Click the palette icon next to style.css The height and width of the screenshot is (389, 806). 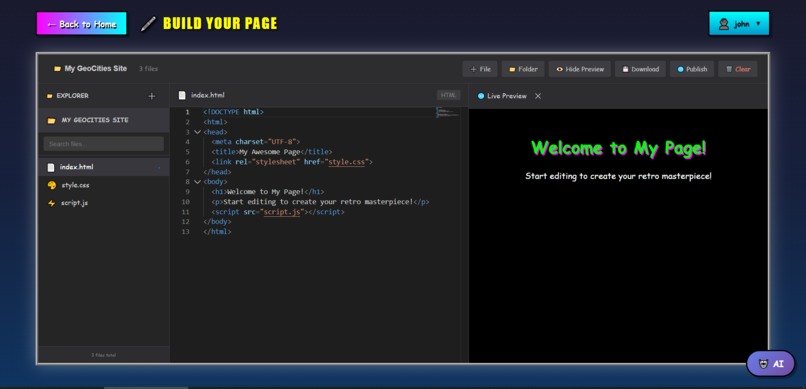point(51,185)
